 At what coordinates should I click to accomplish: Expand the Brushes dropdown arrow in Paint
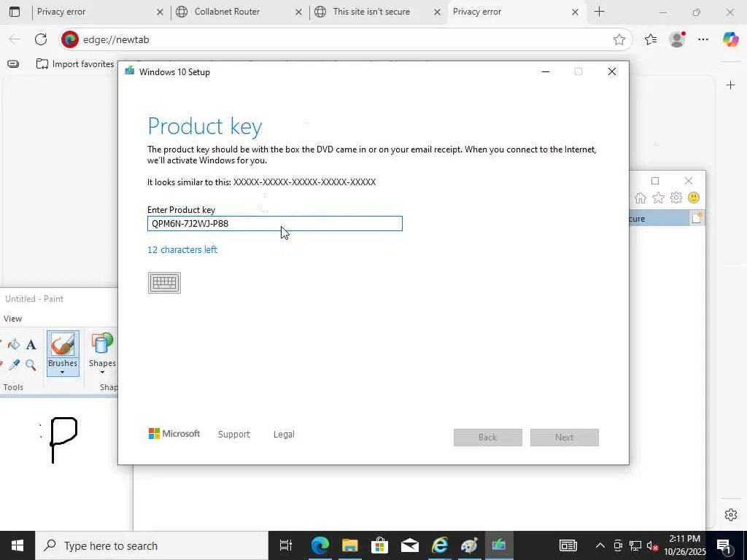point(63,373)
